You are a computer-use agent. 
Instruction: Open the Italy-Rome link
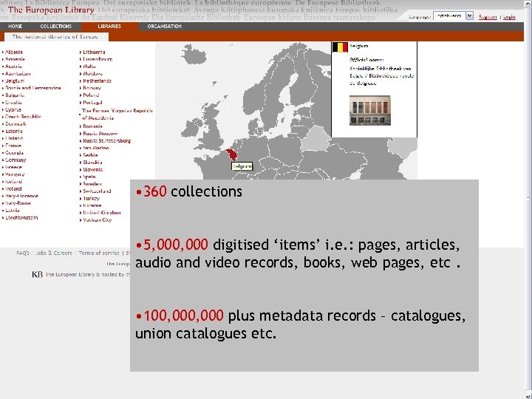tap(18, 203)
